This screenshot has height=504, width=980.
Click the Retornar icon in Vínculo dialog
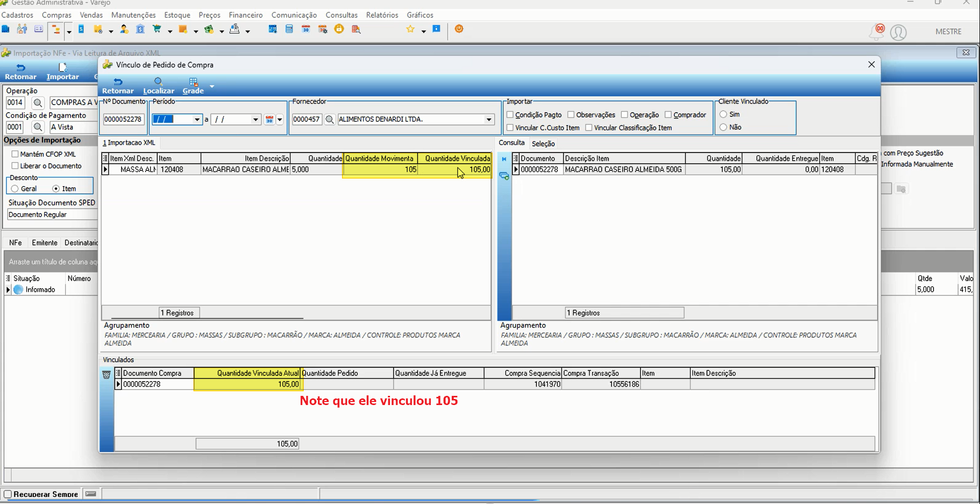[118, 82]
